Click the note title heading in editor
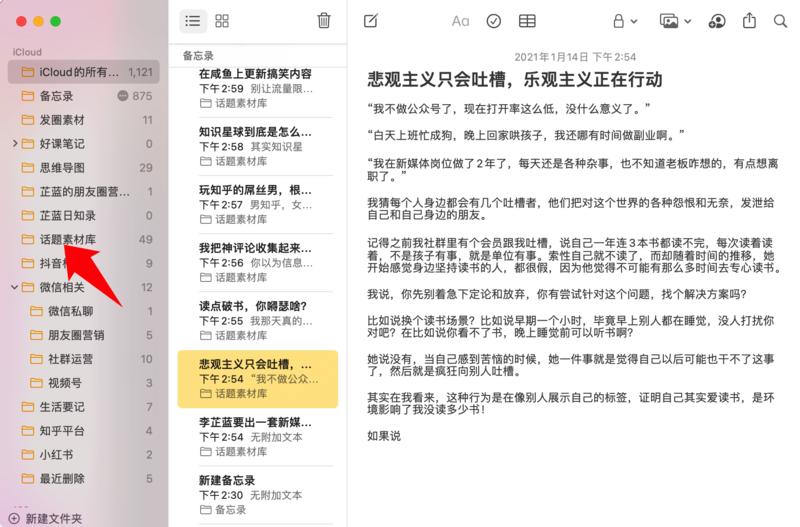 click(x=515, y=80)
